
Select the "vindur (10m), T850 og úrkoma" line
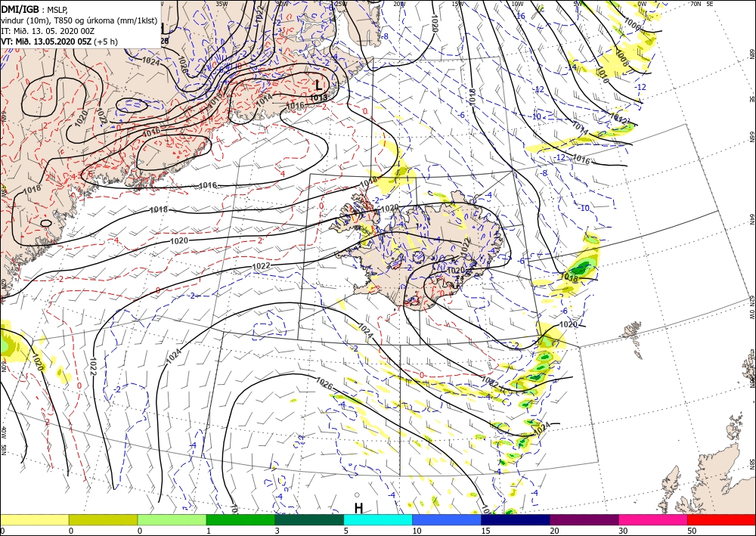[x=79, y=20]
